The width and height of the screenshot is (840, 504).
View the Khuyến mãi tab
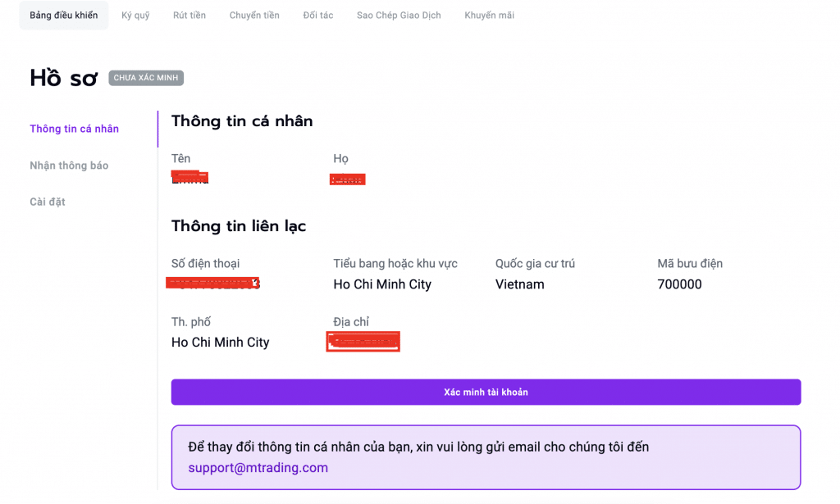[x=489, y=16]
